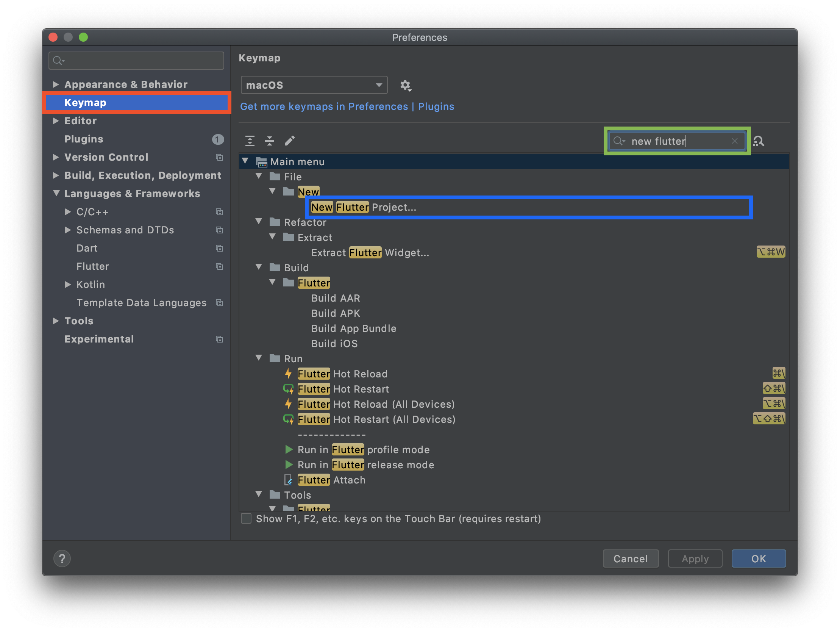Image resolution: width=840 pixels, height=632 pixels.
Task: Select New Flutter Project action
Action: [x=364, y=208]
